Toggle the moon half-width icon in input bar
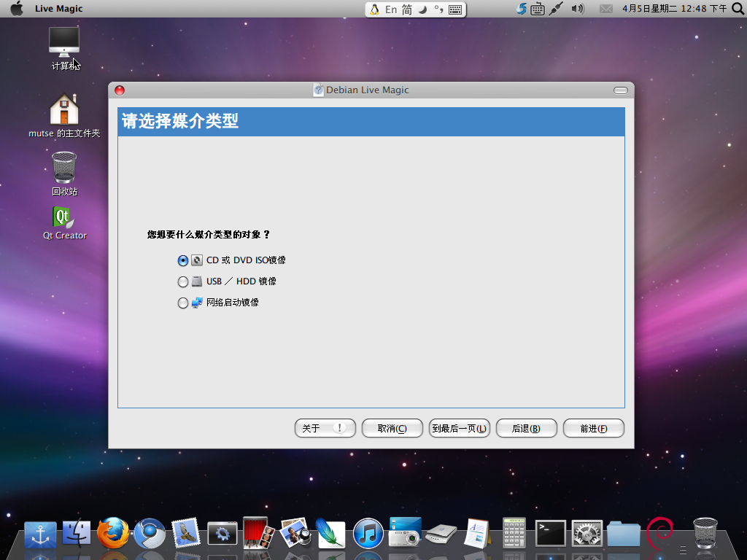The height and width of the screenshot is (560, 747). point(422,9)
